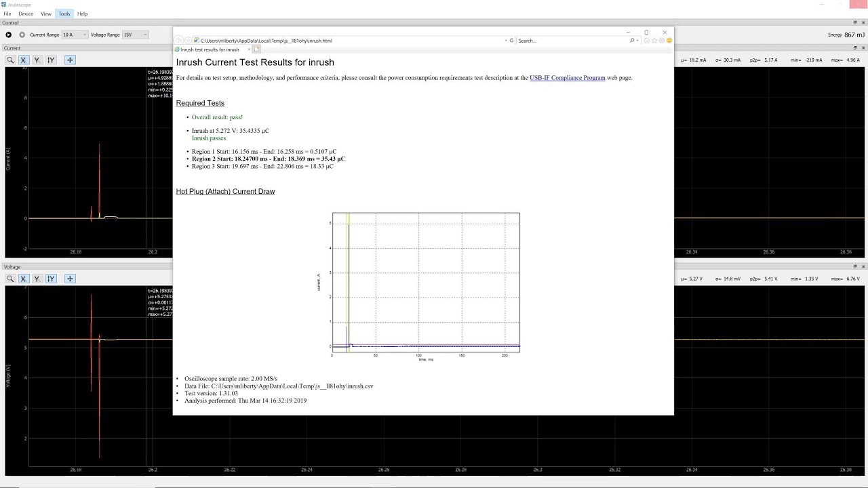Image resolution: width=868 pixels, height=488 pixels.
Task: Click the 'Inrush passes' text
Action: (x=209, y=138)
